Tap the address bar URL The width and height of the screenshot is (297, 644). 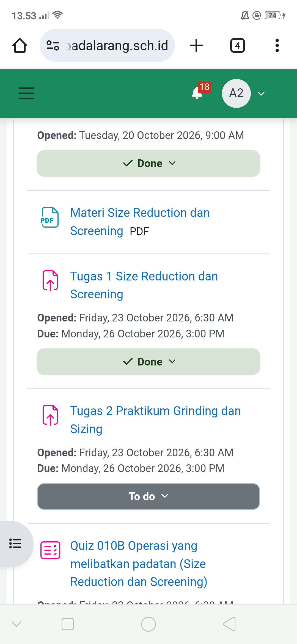[x=117, y=45]
